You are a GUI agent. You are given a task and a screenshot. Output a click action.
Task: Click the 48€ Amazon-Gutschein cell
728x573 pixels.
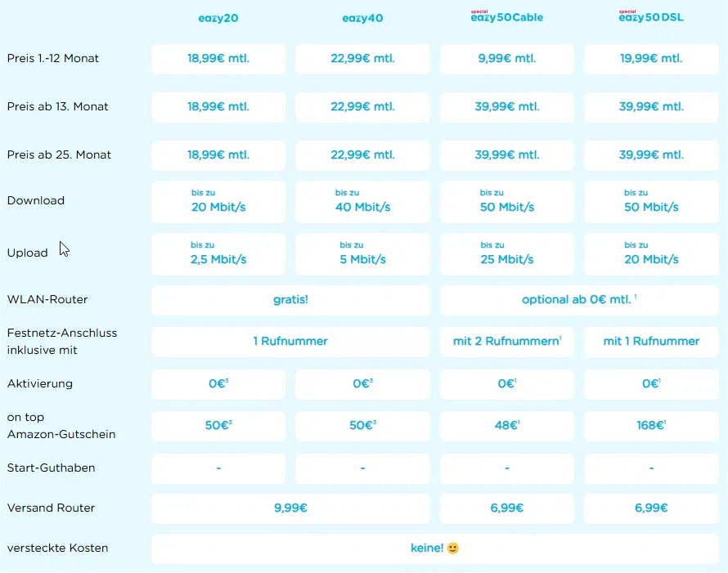(506, 426)
